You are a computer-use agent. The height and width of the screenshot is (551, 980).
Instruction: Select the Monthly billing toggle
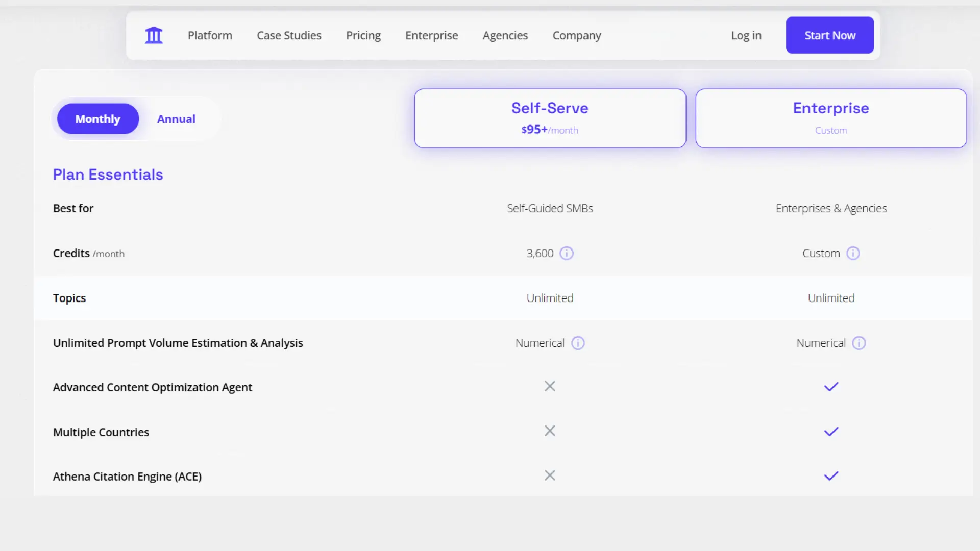pos(97,118)
